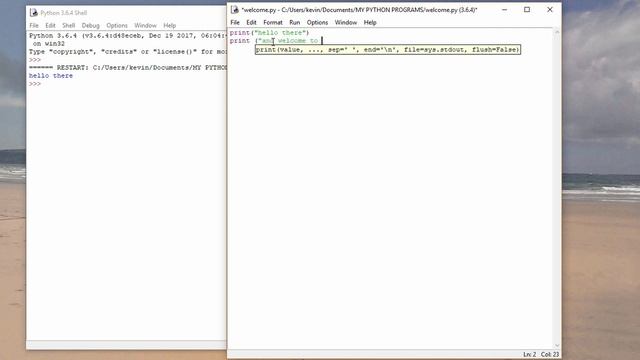Click the Python 3.6.4 version line in Shell
The height and width of the screenshot is (360, 640).
tap(127, 36)
